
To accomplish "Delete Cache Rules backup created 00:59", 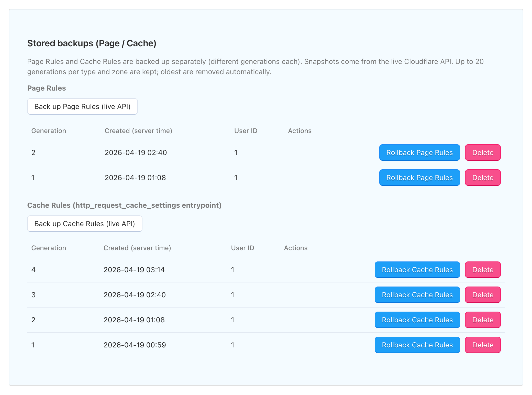I will 483,345.
